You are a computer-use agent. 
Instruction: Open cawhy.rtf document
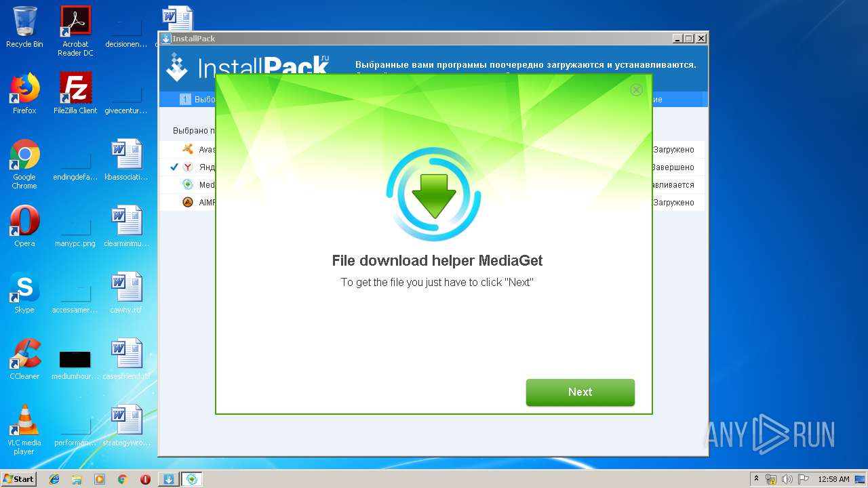(126, 293)
